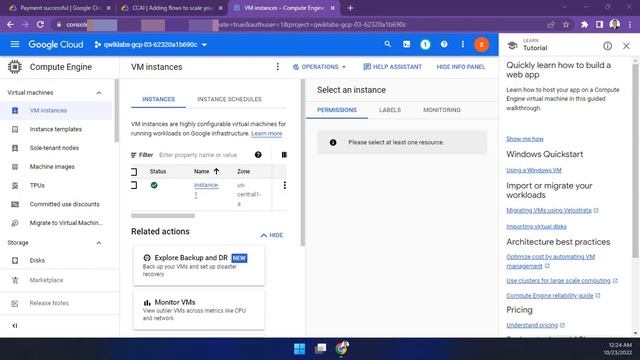Click Hide Info Panel button
640x360 pixels.
click(461, 67)
